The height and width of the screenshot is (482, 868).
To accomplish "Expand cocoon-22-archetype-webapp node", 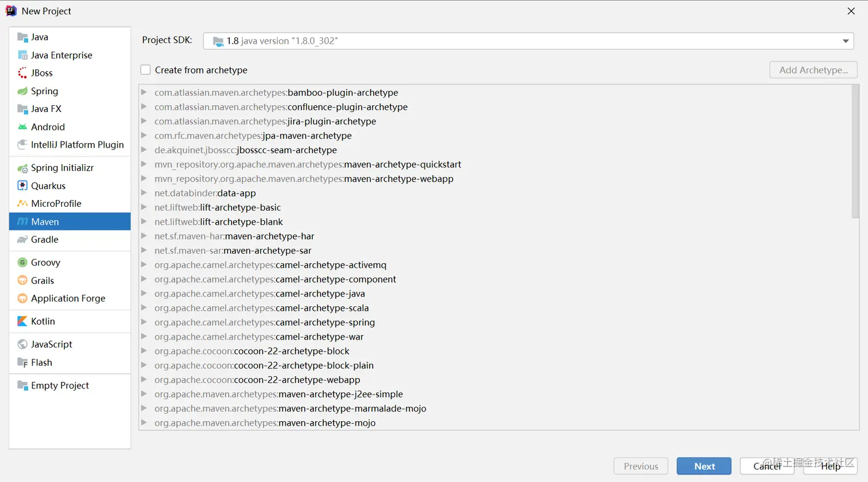I will point(144,379).
